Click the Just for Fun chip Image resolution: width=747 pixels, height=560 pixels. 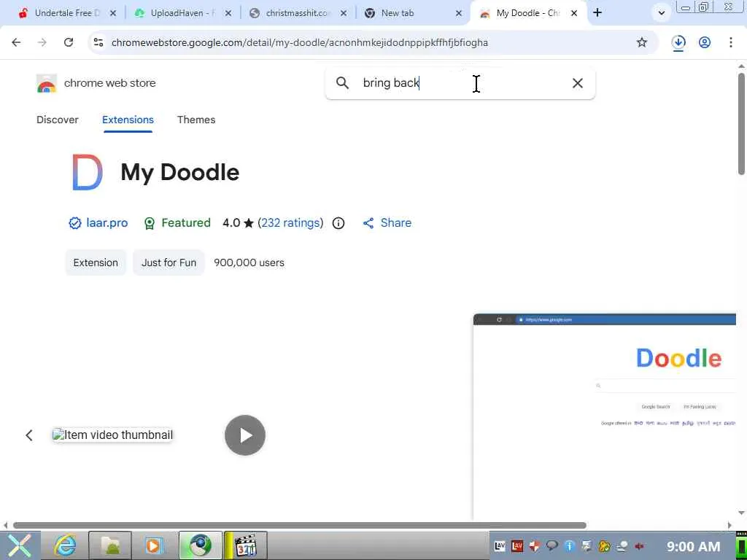pos(169,262)
